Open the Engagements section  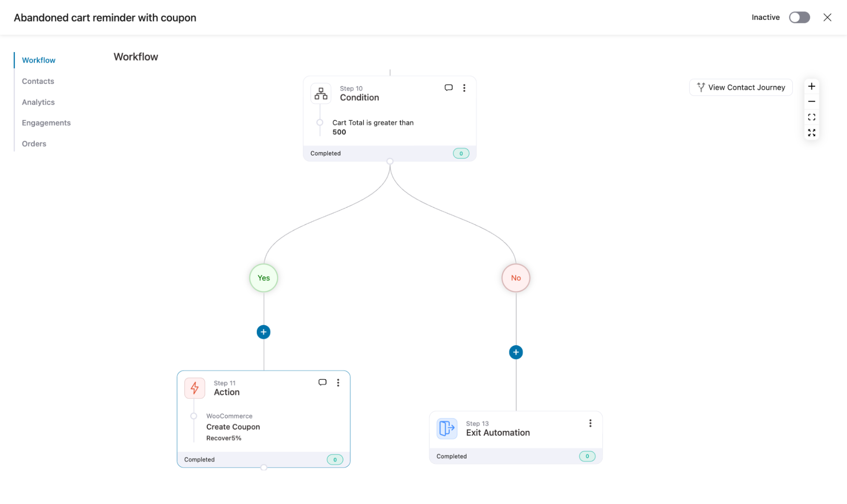point(46,123)
